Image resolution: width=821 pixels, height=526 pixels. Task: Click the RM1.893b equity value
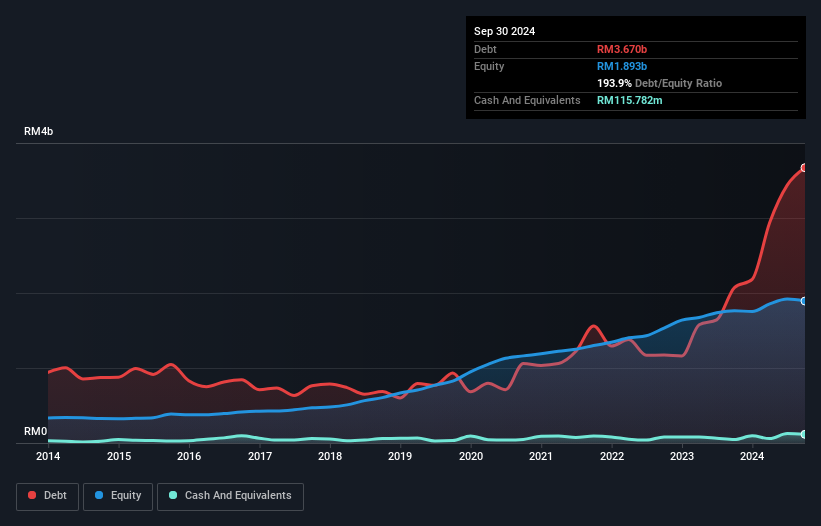[622, 66]
